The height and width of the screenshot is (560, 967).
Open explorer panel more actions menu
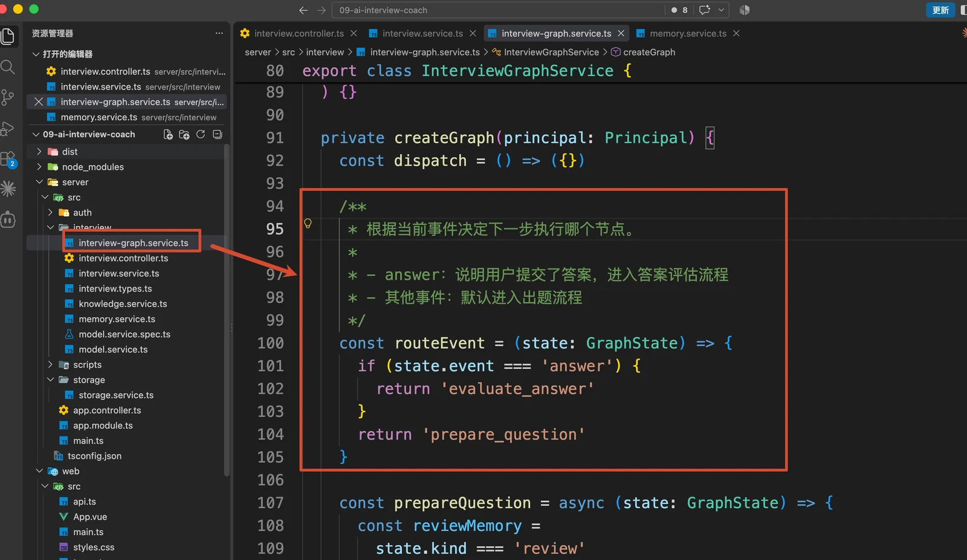tap(219, 33)
